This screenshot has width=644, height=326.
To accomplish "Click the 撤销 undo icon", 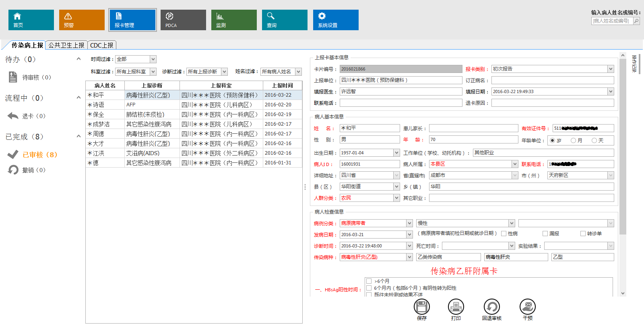I will point(13,170).
